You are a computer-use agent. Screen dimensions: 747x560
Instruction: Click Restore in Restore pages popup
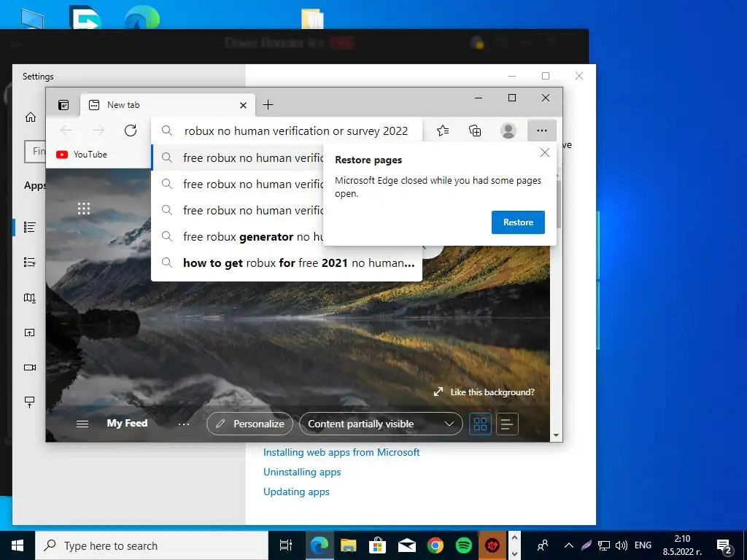point(518,222)
